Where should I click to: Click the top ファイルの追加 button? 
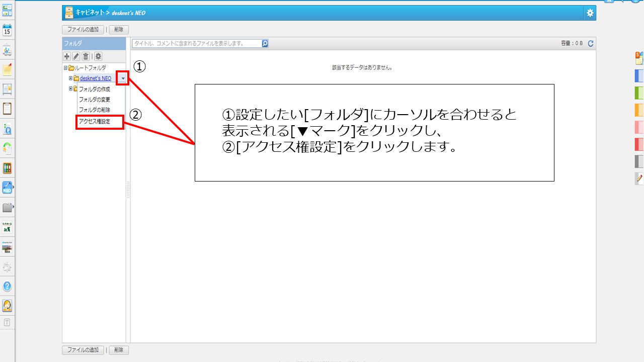coord(83,30)
